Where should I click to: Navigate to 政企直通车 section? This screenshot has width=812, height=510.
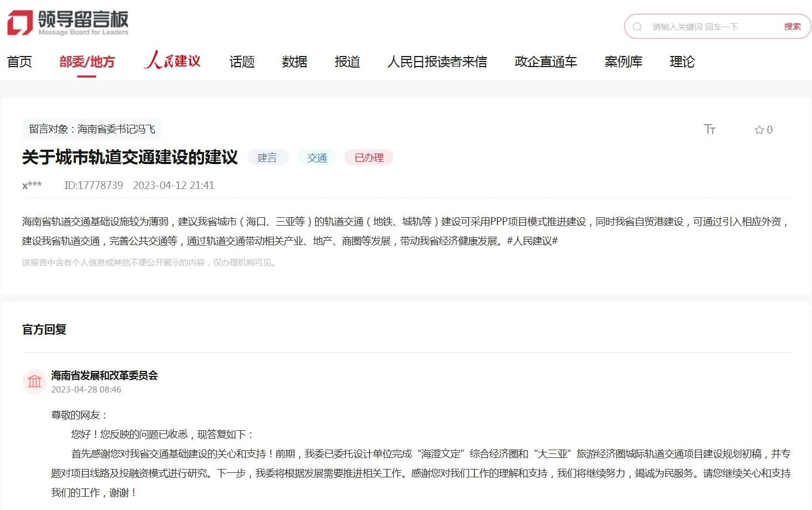pos(546,62)
